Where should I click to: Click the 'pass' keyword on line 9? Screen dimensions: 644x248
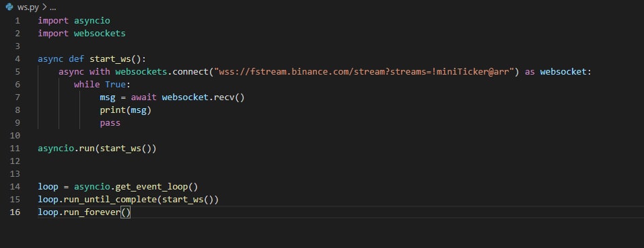click(x=110, y=123)
